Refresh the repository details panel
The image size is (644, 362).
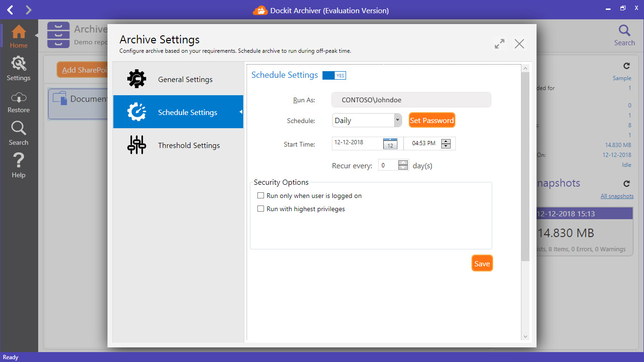[627, 66]
